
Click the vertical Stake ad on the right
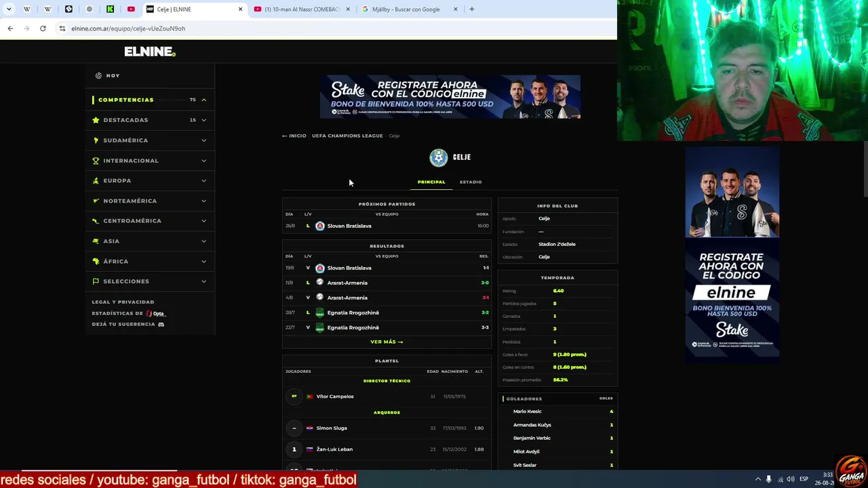click(732, 253)
